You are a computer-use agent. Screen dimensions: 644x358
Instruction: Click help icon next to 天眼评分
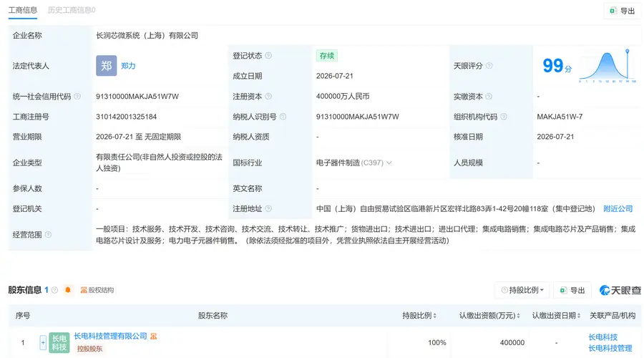(489, 66)
